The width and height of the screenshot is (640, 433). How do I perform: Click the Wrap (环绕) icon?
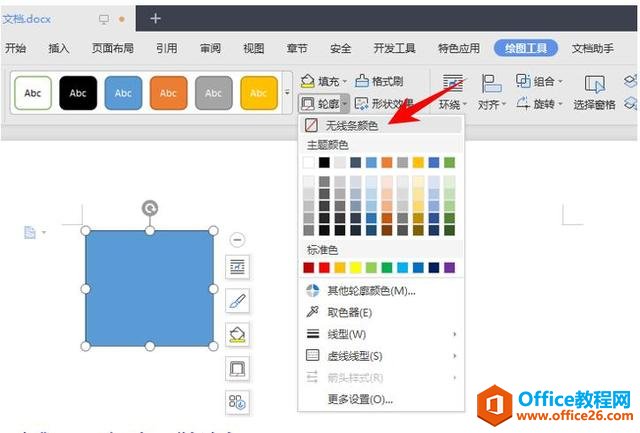pos(453,83)
